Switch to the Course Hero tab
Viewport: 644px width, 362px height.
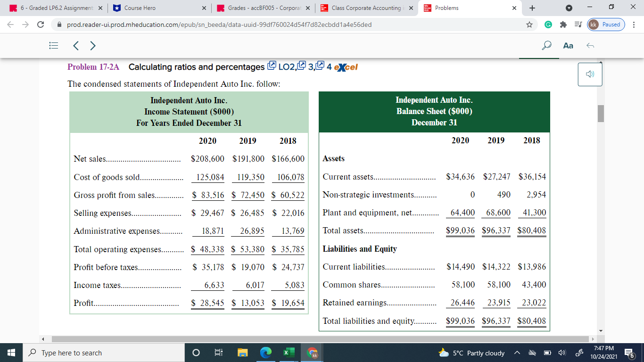tap(159, 8)
